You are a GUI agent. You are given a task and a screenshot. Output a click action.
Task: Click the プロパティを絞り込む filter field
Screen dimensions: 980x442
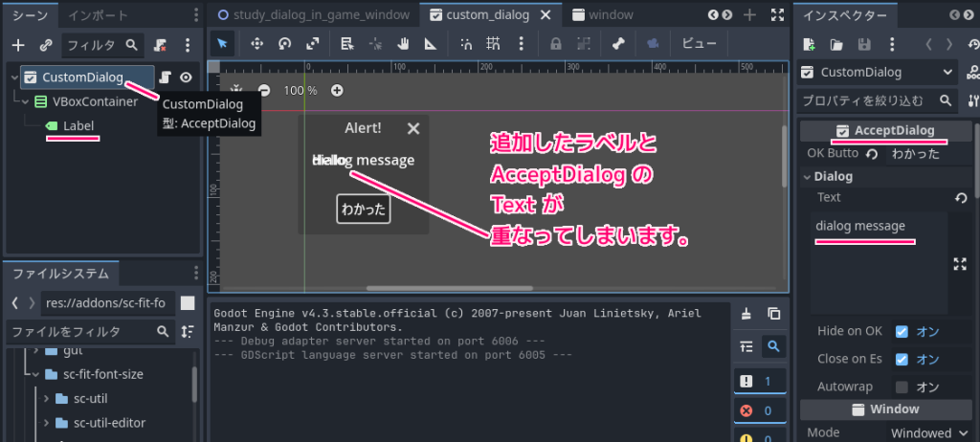877,100
